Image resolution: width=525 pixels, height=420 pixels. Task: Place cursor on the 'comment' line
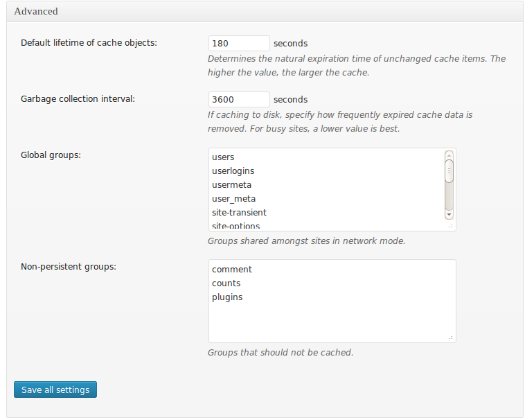[x=232, y=270]
